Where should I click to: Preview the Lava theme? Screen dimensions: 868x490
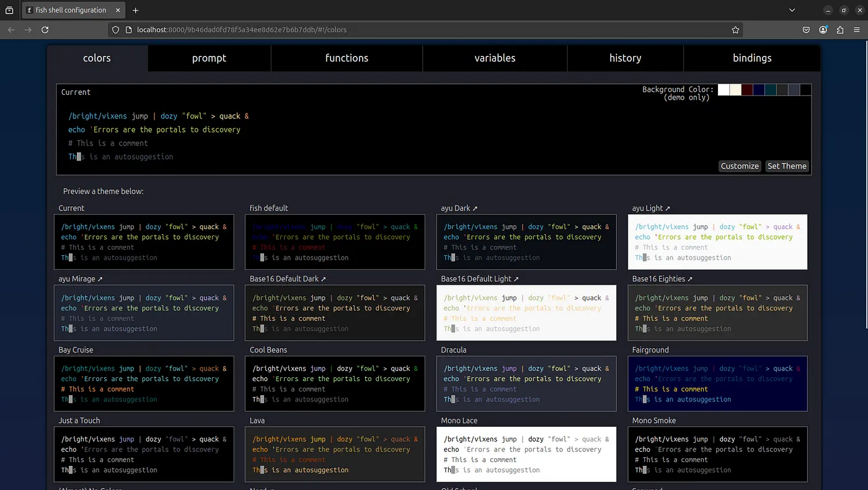pyautogui.click(x=335, y=454)
